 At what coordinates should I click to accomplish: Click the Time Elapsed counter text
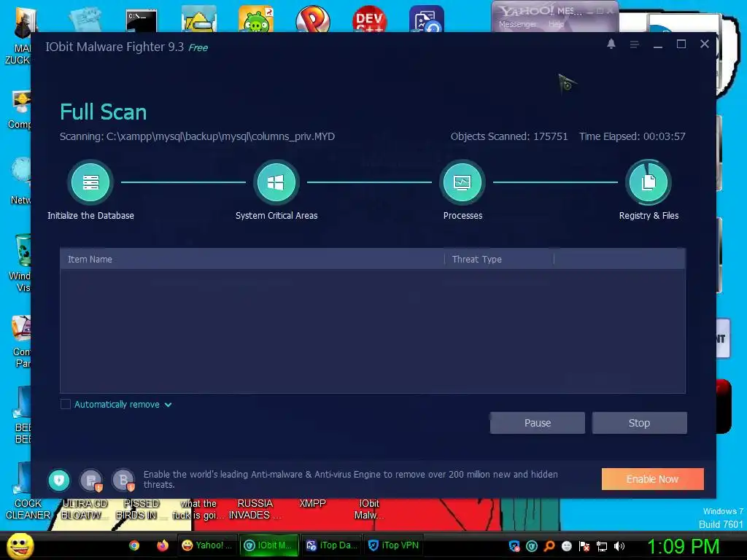coord(632,136)
